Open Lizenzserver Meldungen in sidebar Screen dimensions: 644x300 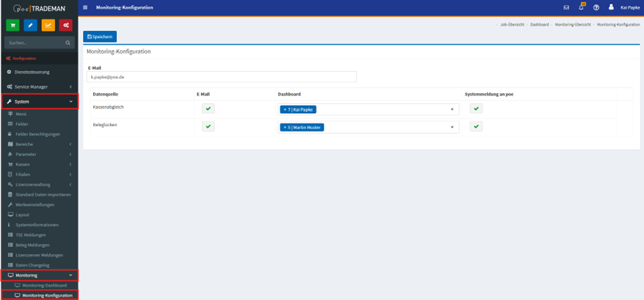[39, 255]
